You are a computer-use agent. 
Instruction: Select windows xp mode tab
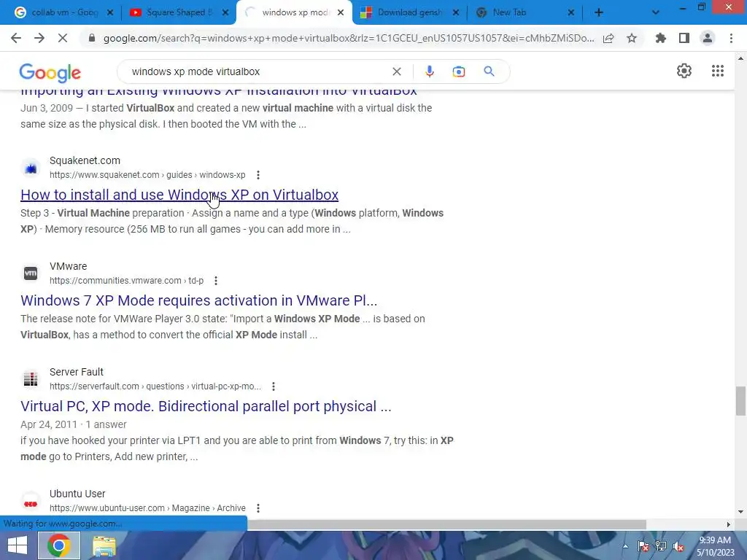pyautogui.click(x=294, y=12)
